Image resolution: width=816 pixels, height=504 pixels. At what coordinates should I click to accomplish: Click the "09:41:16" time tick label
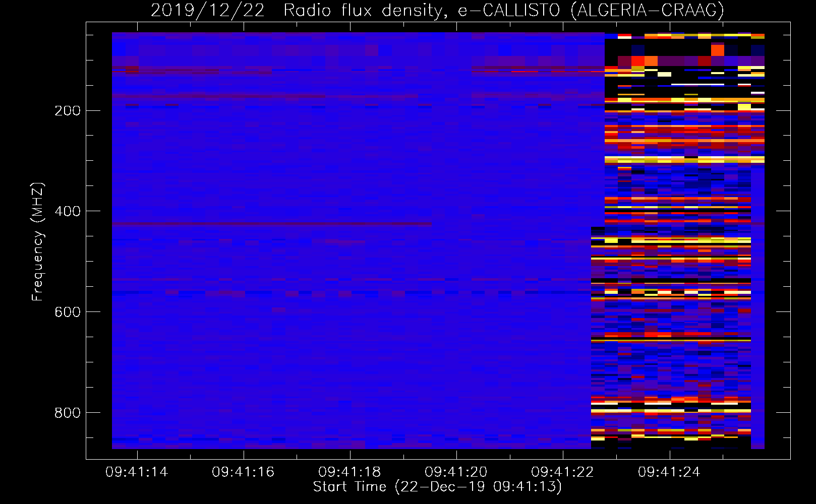point(243,472)
